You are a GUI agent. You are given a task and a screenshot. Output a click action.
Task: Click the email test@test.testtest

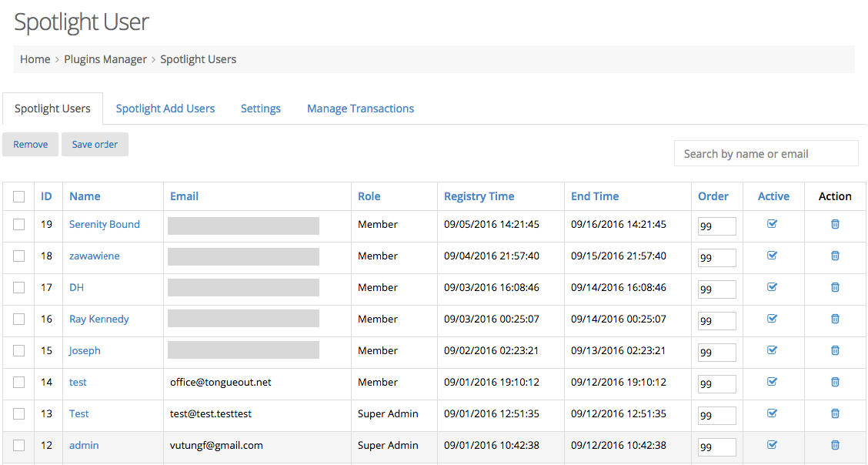pos(211,413)
